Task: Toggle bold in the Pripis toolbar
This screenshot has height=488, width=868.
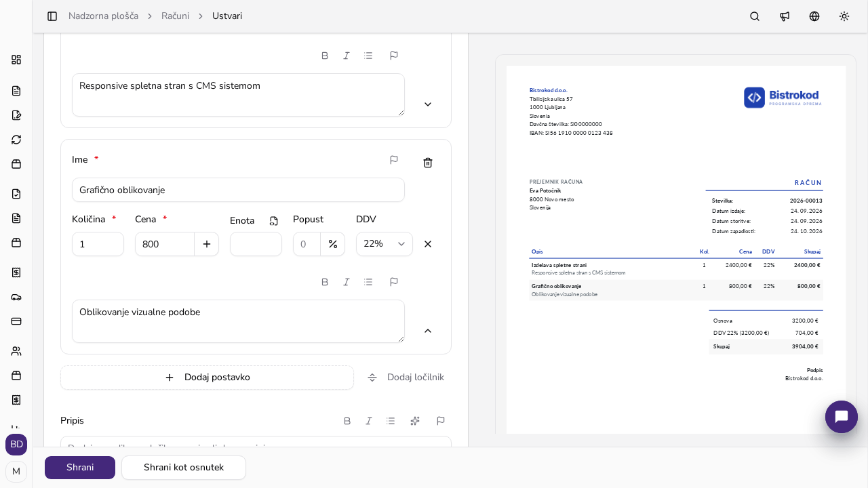Action: coord(347,421)
